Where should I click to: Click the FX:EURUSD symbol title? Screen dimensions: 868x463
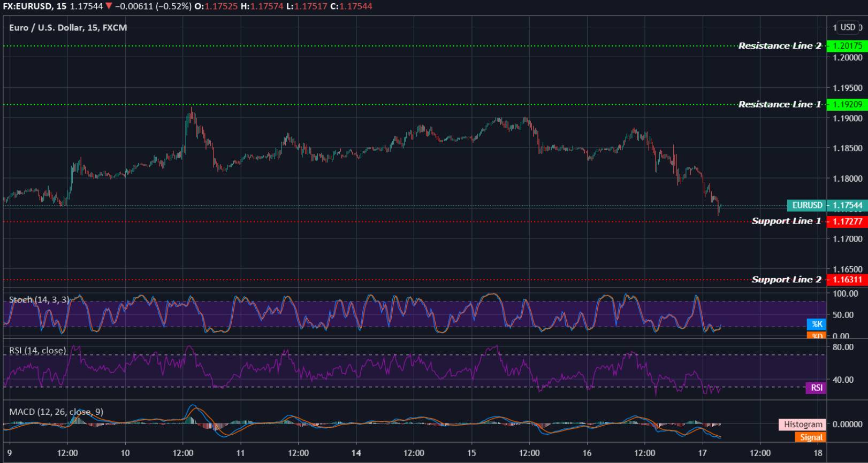(35, 6)
